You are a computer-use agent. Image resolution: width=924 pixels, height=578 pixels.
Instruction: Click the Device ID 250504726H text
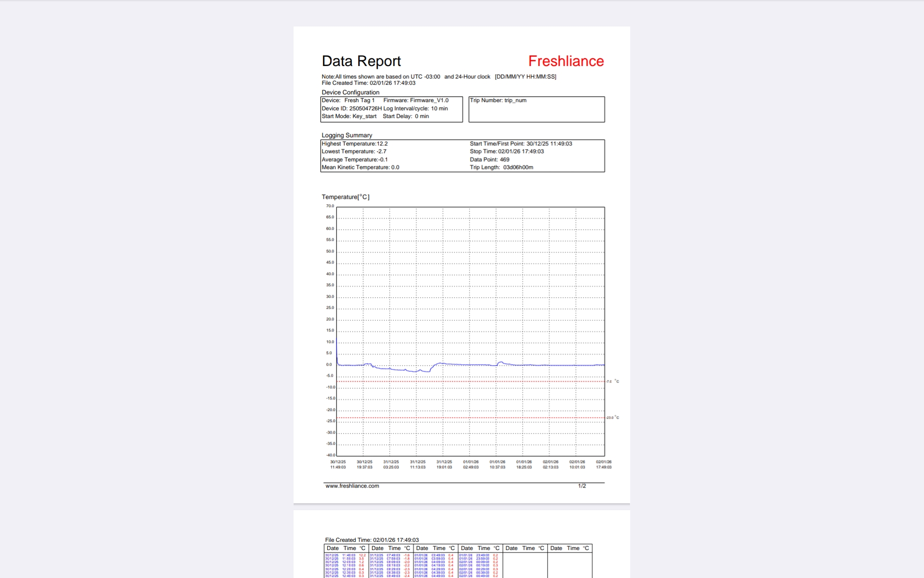tap(351, 108)
